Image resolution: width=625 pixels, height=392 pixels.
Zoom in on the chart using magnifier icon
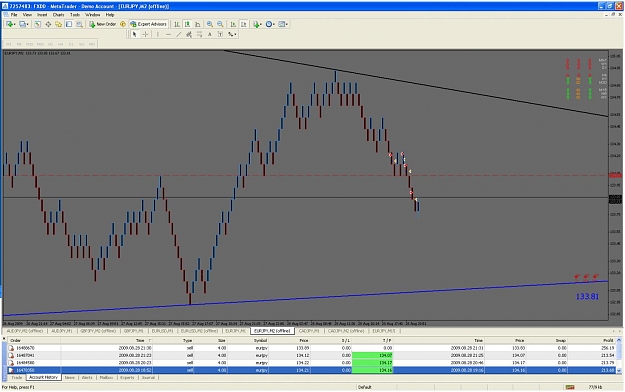coord(210,24)
